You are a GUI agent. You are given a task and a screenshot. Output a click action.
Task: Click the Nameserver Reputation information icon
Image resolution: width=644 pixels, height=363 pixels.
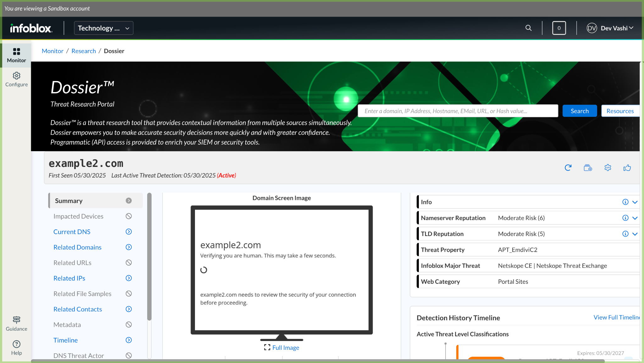[x=625, y=218]
